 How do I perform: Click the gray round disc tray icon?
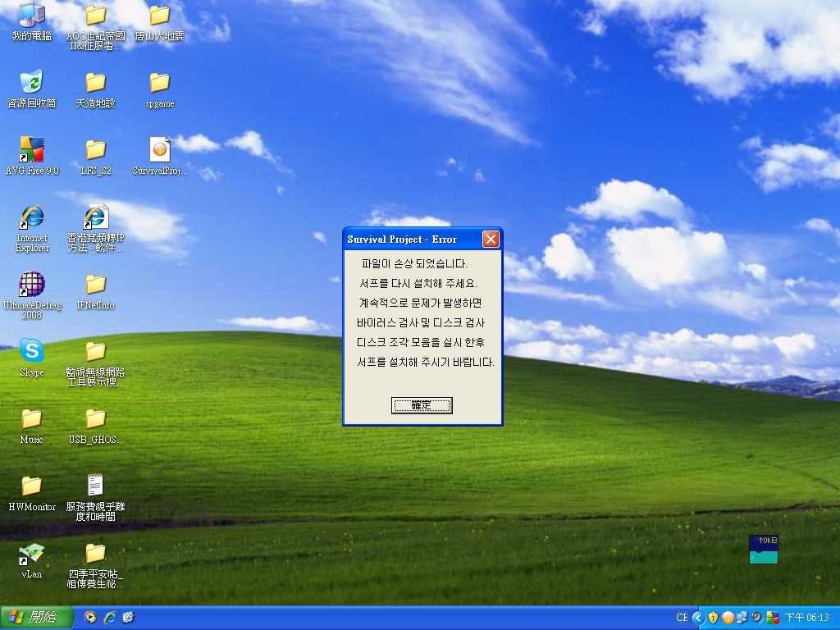pos(757,618)
